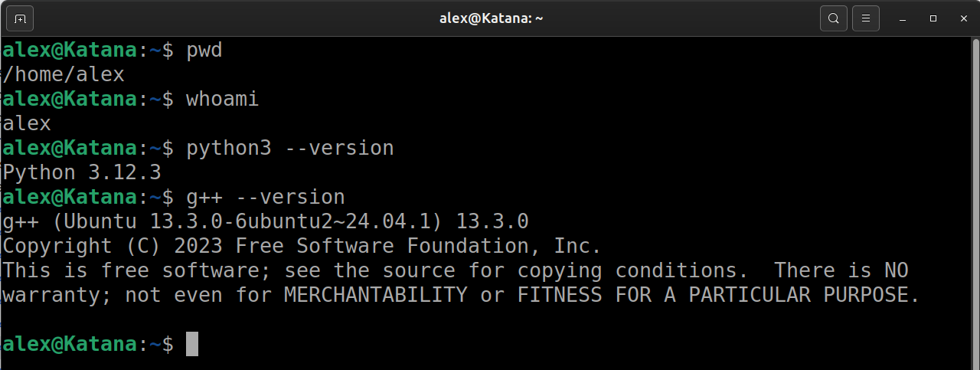Open the hamburger main menu

pyautogui.click(x=866, y=18)
